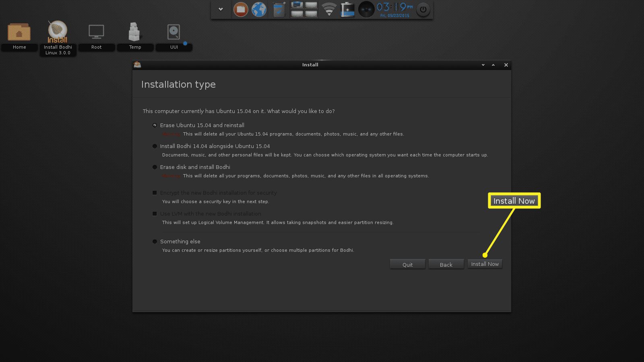Open the text editor notepad shelf icon

[x=279, y=9]
